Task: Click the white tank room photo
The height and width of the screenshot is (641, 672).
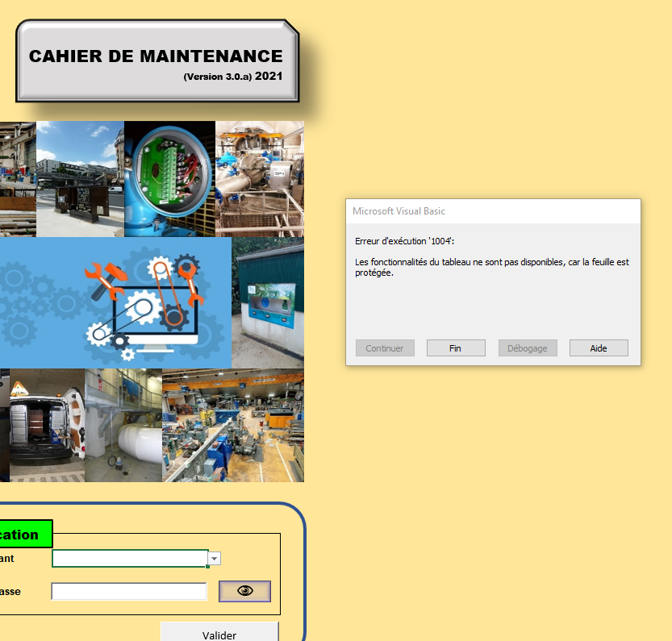Action: pos(123,425)
